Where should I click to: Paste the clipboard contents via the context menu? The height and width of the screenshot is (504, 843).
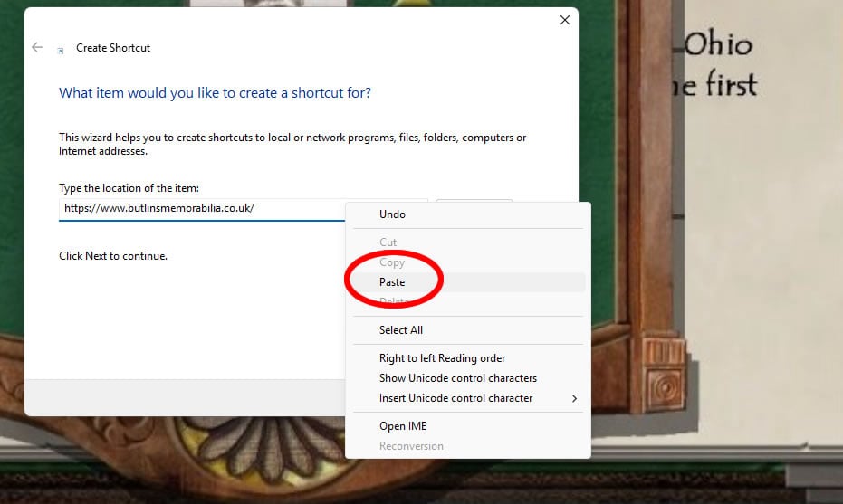(x=392, y=282)
